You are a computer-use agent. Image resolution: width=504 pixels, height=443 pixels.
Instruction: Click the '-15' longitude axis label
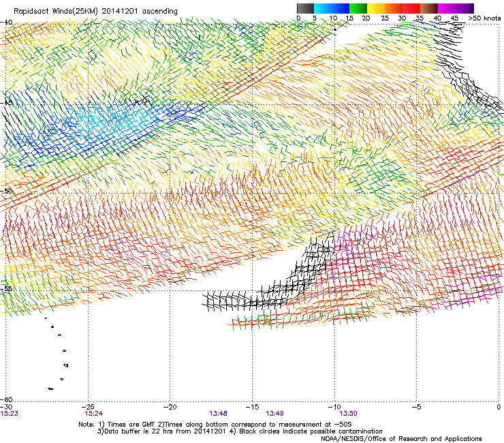(252, 407)
